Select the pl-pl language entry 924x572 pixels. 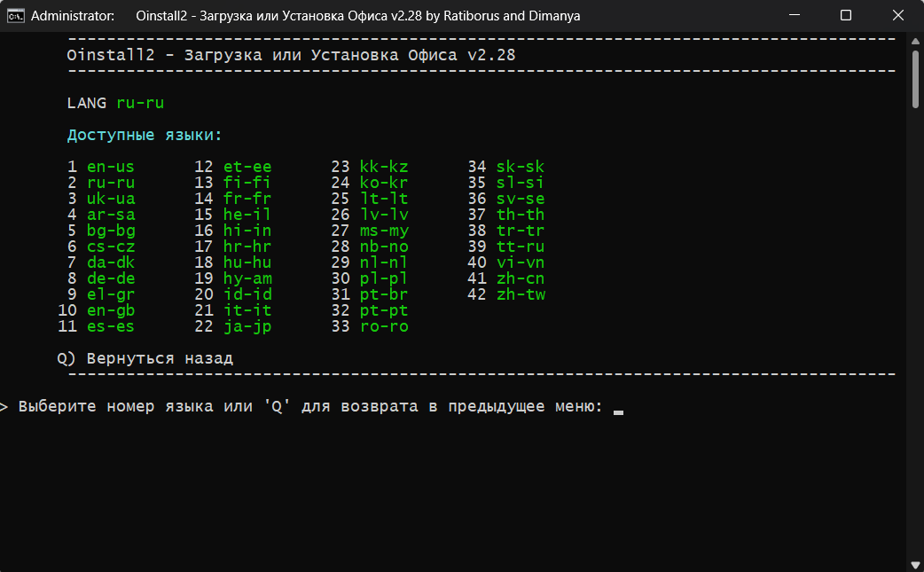tap(384, 278)
